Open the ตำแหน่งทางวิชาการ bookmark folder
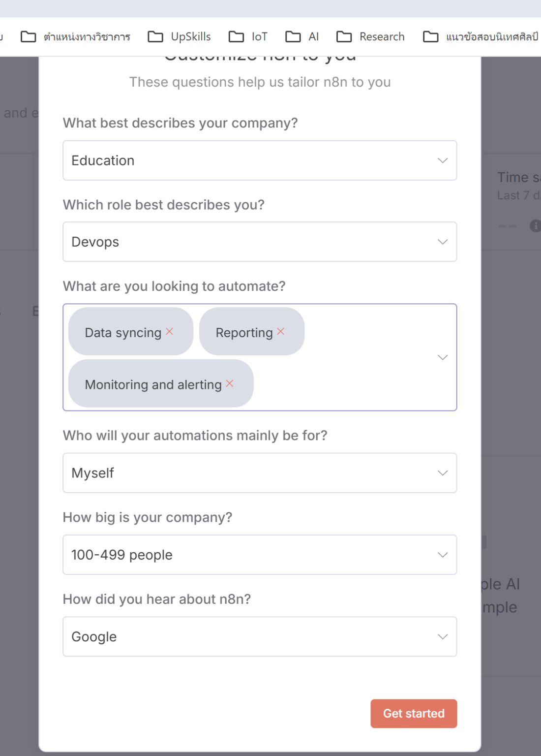 click(x=76, y=37)
